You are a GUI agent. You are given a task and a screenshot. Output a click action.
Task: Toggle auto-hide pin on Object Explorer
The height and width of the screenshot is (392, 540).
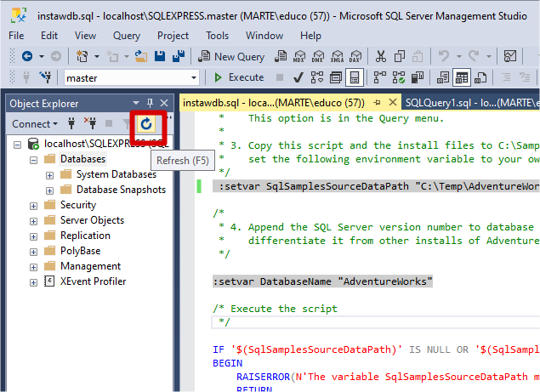150,103
